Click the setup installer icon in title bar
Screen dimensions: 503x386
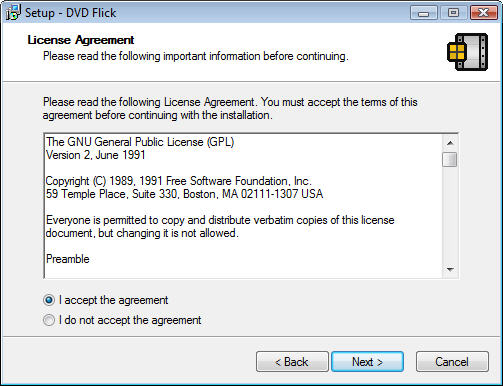click(x=13, y=13)
